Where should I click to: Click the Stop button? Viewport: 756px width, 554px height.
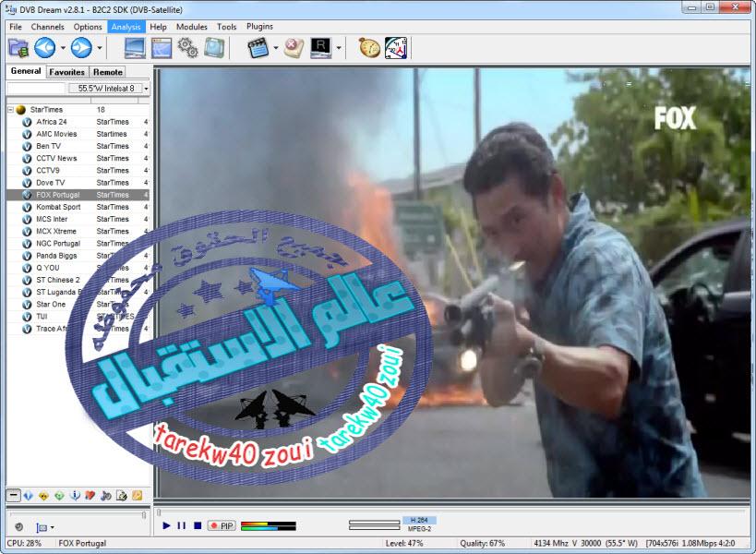pos(198,525)
